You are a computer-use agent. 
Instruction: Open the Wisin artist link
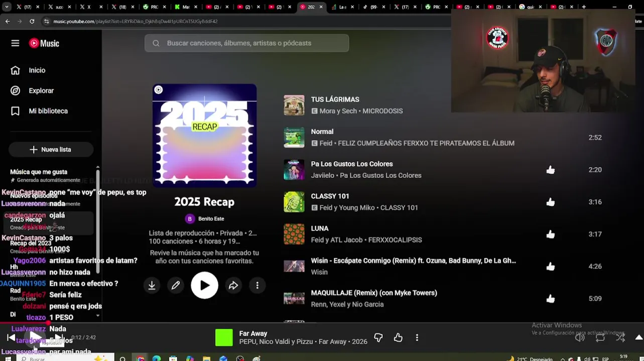point(319,272)
